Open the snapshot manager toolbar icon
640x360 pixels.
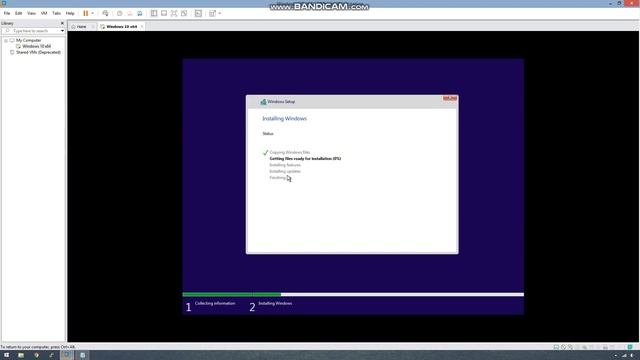pos(140,13)
